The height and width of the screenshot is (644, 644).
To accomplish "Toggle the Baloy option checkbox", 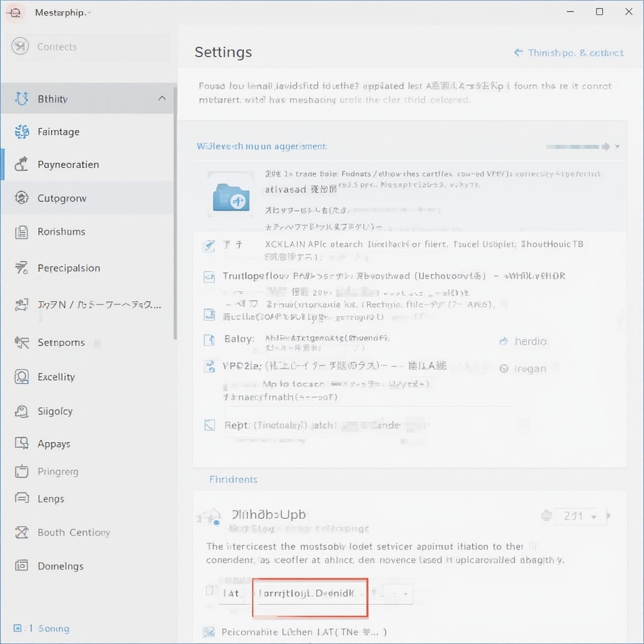I will [x=209, y=340].
